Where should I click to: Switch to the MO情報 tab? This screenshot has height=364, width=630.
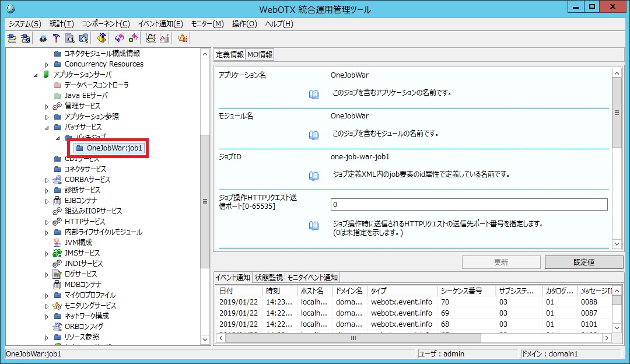[260, 55]
